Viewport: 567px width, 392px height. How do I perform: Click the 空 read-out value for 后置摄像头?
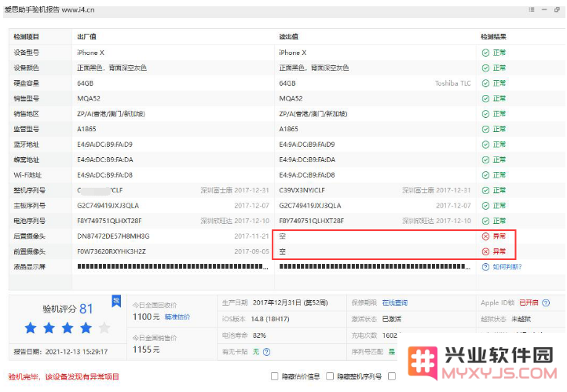(283, 236)
